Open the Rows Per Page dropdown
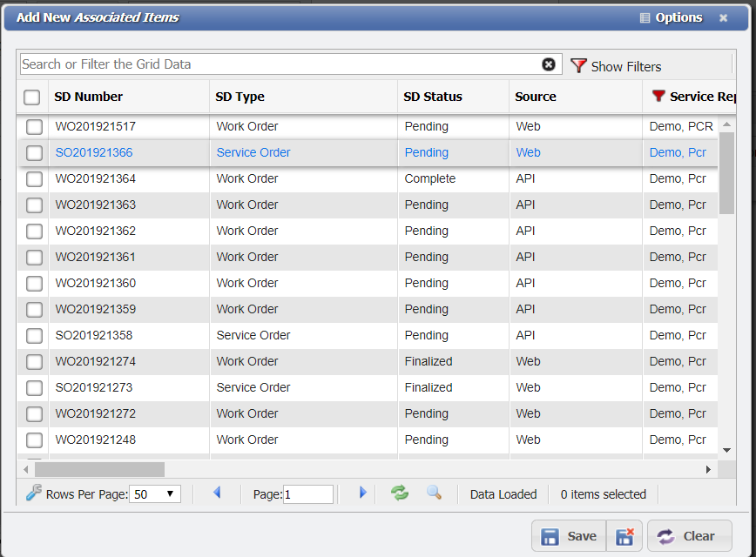 point(168,493)
